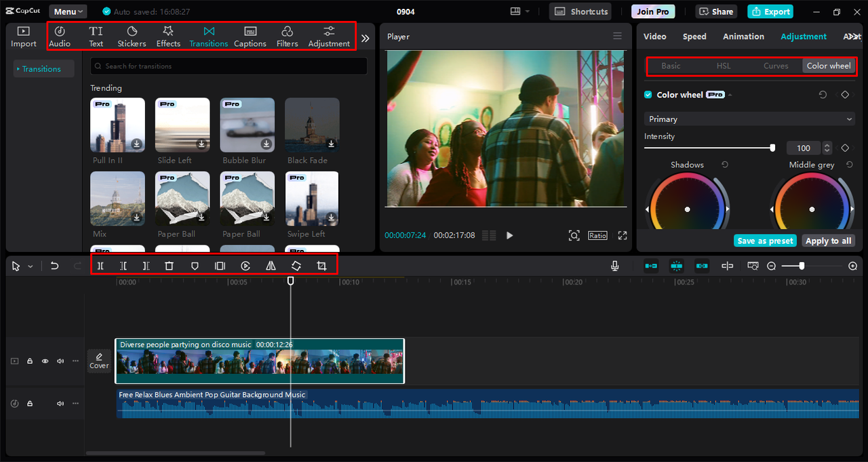Click the Shadows color wheel center
The height and width of the screenshot is (462, 868).
point(687,209)
